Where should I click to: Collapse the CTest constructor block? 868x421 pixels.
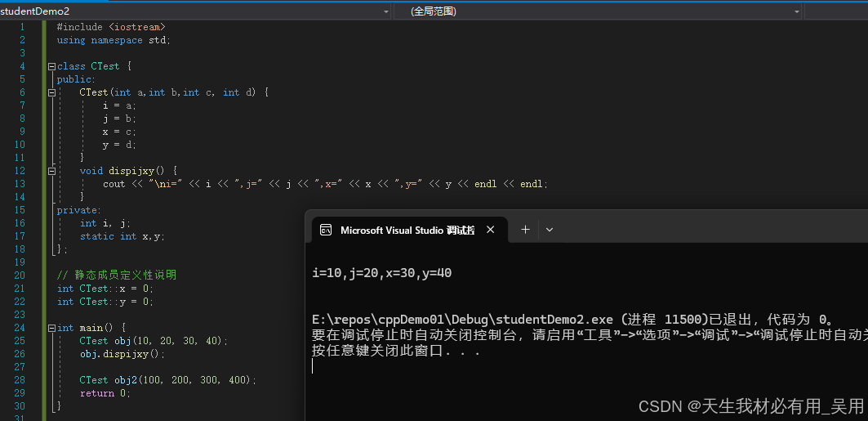pyautogui.click(x=51, y=92)
